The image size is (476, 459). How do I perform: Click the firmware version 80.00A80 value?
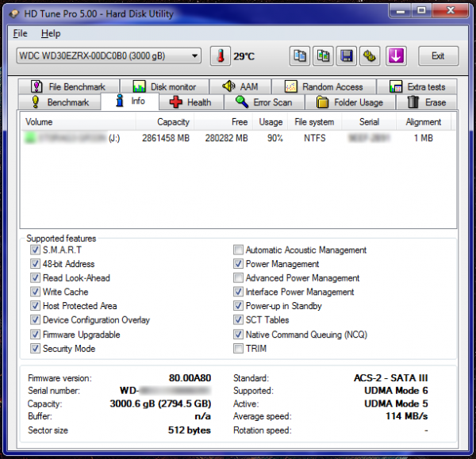[x=190, y=378]
